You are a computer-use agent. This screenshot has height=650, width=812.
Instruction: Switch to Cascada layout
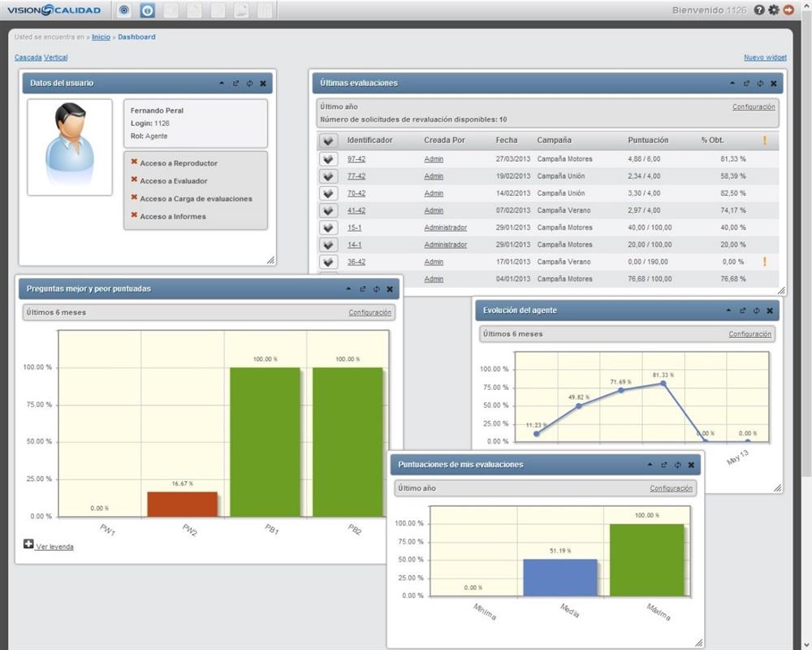pyautogui.click(x=27, y=57)
